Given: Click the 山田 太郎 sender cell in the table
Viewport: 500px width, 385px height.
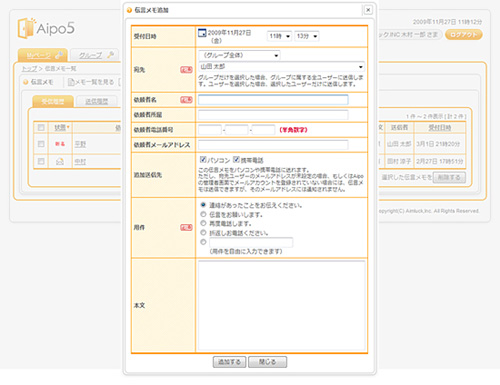Looking at the screenshot, I should (399, 144).
